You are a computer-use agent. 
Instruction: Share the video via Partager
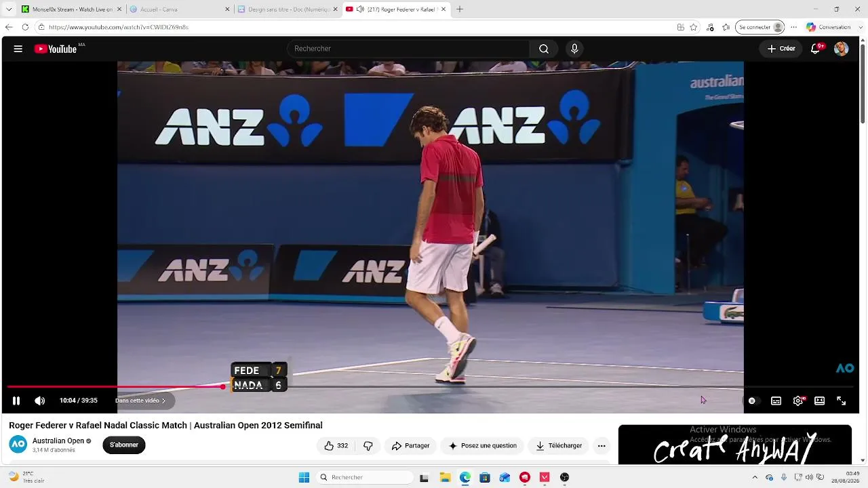[x=410, y=445]
